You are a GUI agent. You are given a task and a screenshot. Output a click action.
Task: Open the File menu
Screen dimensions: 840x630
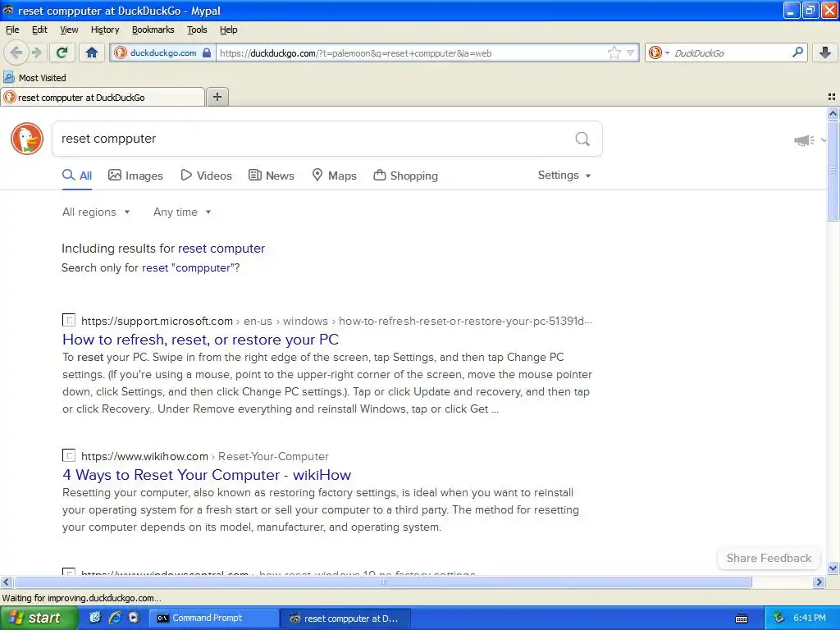tap(12, 30)
